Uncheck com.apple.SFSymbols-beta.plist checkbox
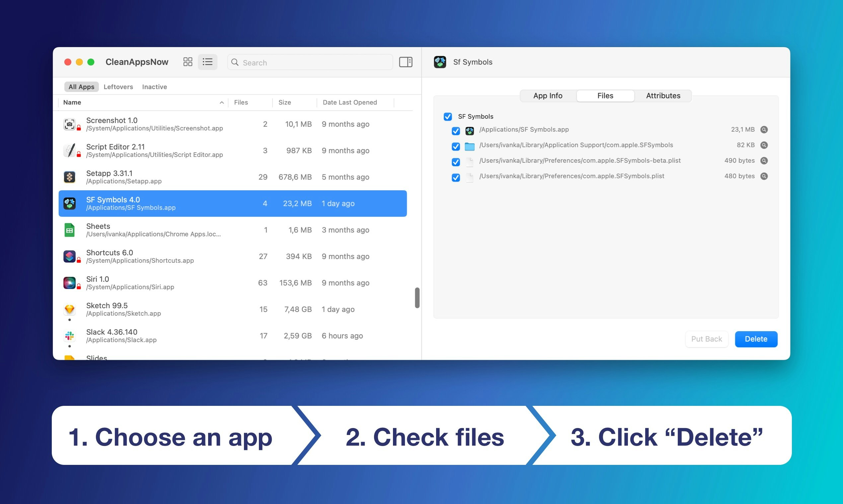The width and height of the screenshot is (843, 504). [456, 162]
